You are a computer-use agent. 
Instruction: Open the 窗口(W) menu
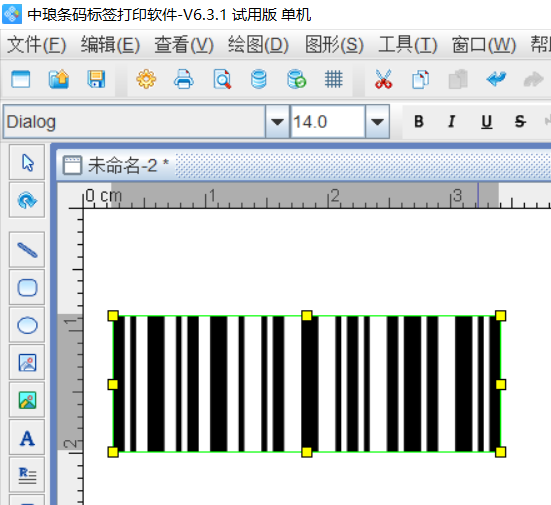coord(484,45)
